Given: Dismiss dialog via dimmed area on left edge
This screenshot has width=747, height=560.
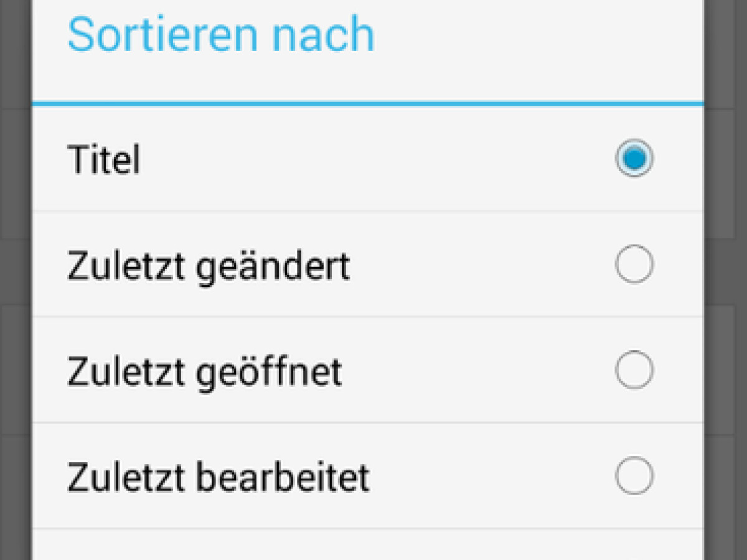Looking at the screenshot, I should [x=15, y=280].
